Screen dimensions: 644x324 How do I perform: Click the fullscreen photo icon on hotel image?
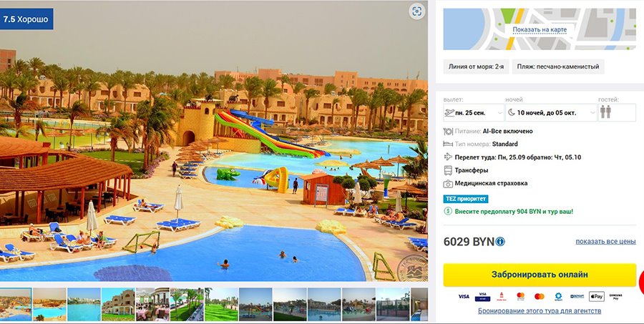pos(417,11)
